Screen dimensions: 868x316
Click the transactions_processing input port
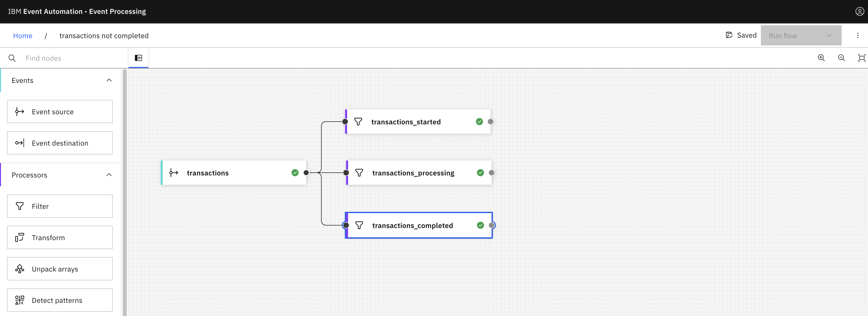pos(346,173)
